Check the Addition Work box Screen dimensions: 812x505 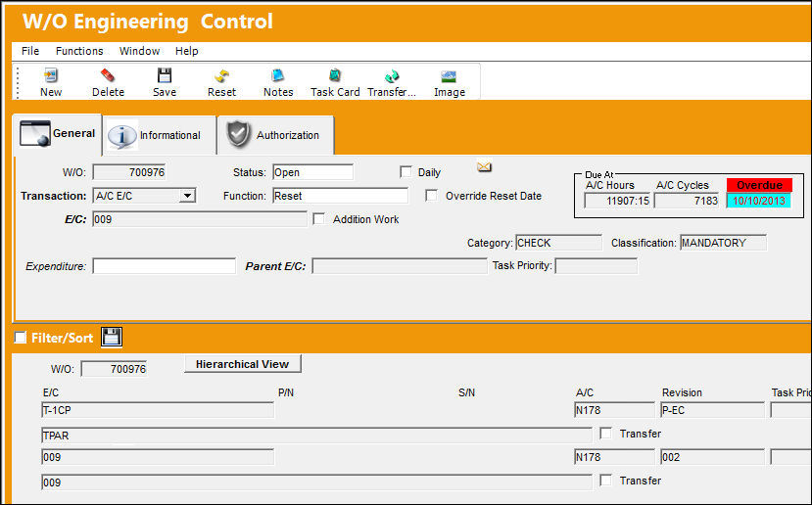[319, 219]
